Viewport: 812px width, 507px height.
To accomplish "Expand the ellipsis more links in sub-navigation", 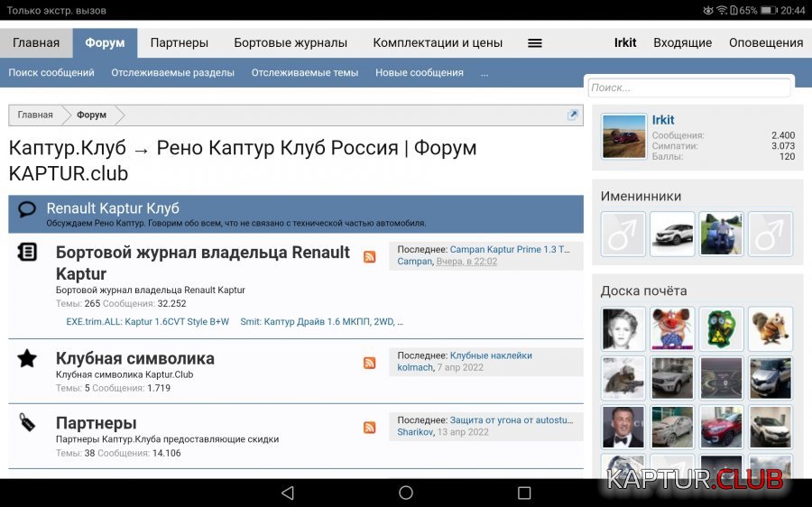I will [x=484, y=73].
